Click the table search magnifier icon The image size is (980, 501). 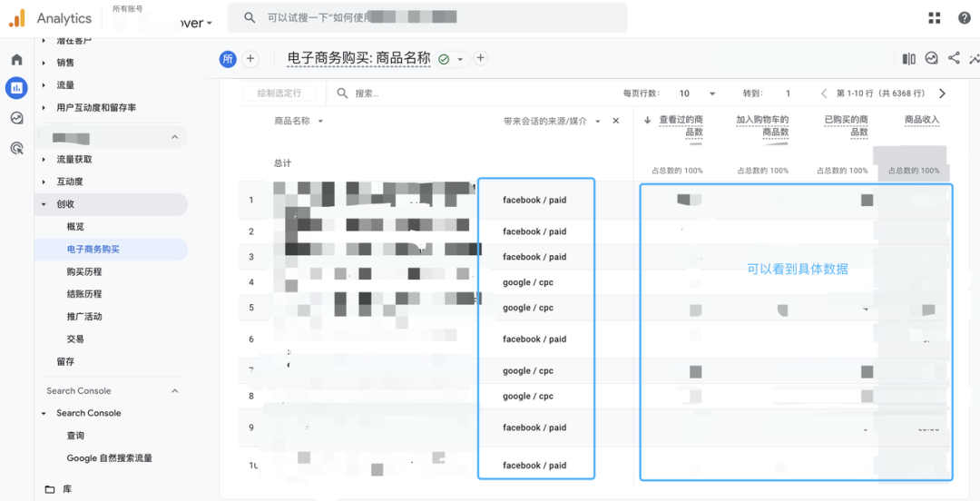[x=342, y=93]
